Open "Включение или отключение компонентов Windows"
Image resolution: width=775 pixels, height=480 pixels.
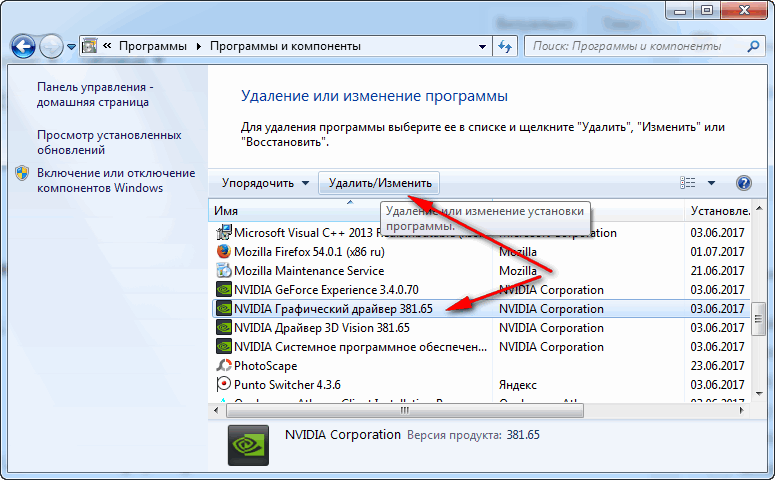tap(116, 180)
